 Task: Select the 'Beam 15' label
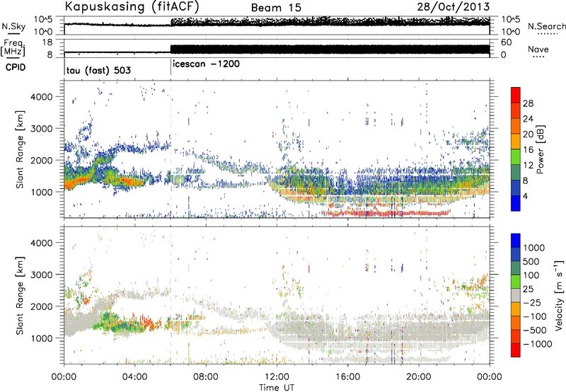(x=276, y=8)
